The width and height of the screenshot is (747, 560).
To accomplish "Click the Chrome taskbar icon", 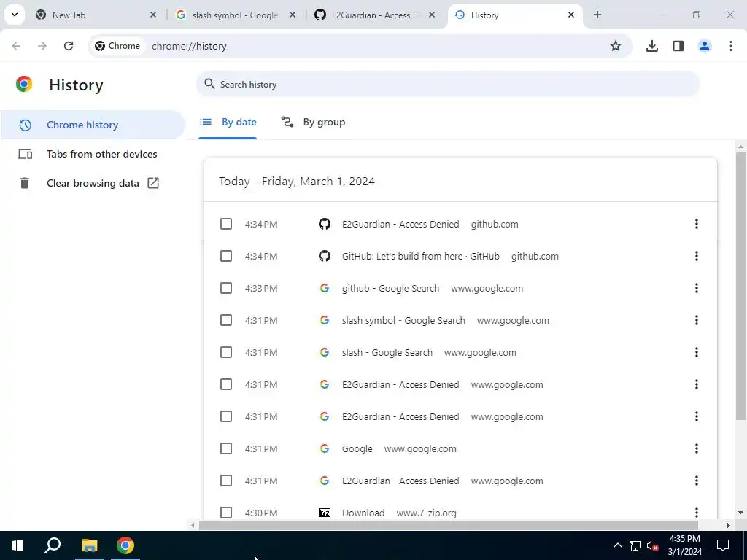I will click(125, 545).
